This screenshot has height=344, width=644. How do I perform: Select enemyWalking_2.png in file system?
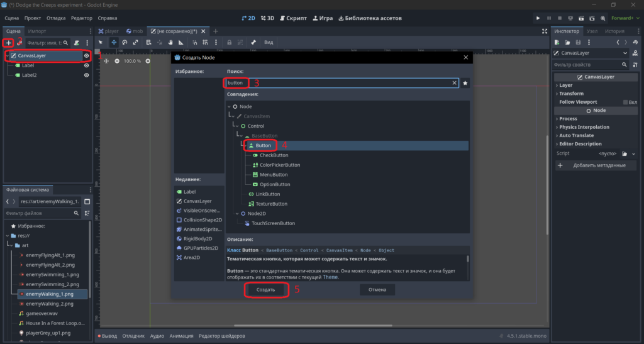(49, 304)
